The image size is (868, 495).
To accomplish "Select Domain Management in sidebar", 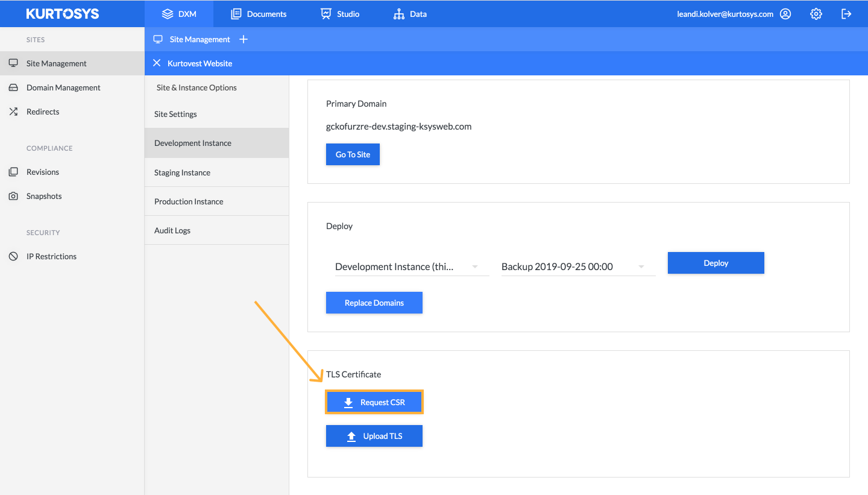I will [x=72, y=87].
